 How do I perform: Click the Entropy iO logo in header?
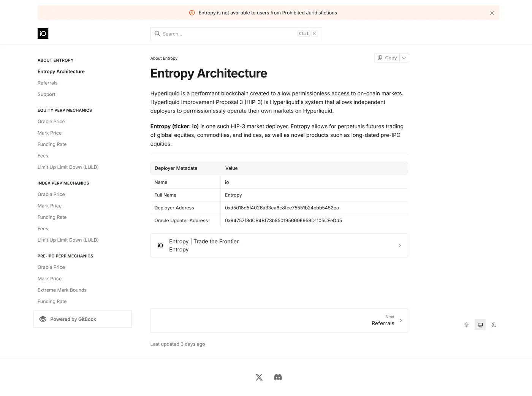click(43, 33)
